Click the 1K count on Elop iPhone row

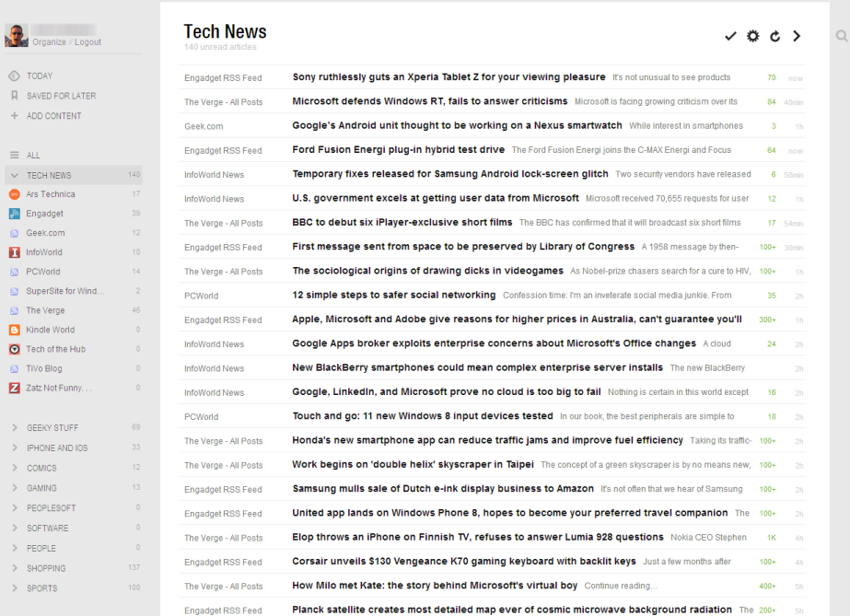772,538
